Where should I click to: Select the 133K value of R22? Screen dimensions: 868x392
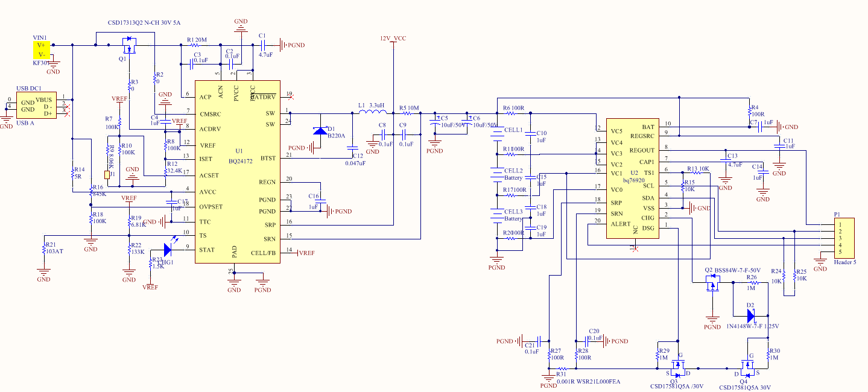tap(138, 252)
